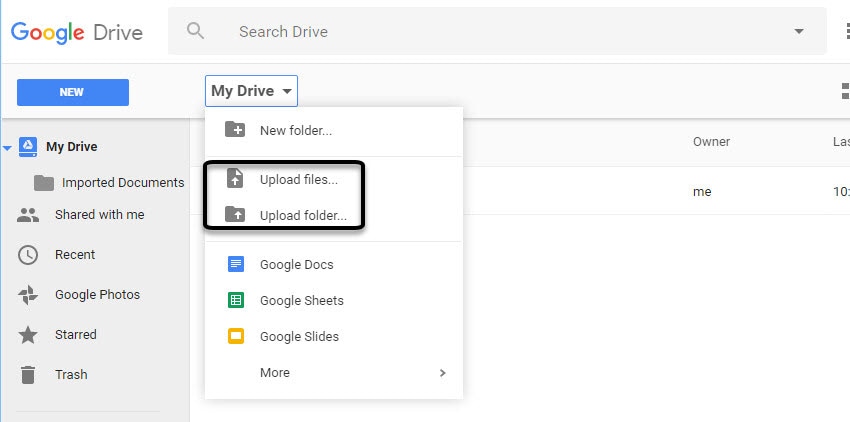Open Recent files list
Viewport: 850px width, 422px height.
coord(75,255)
